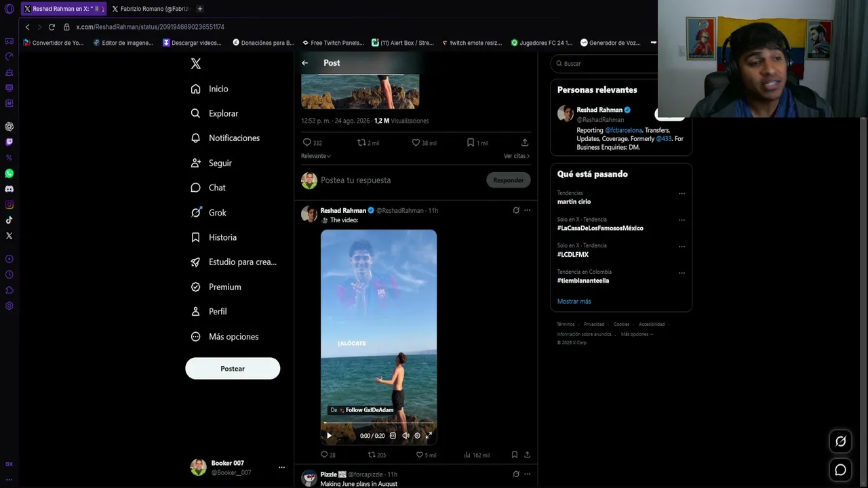Open the Free Twitch Panels bookmark
Image resolution: width=868 pixels, height=488 pixels.
coord(333,43)
